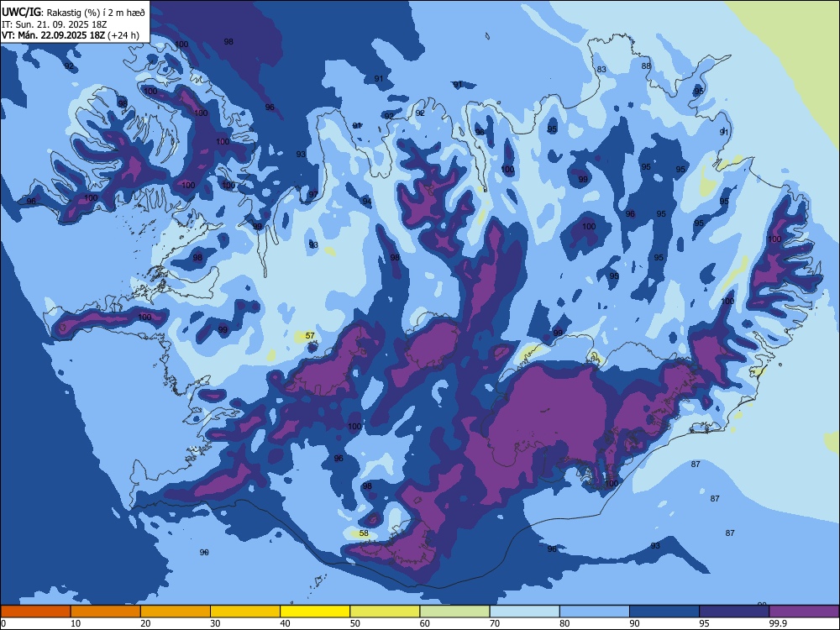Click the amber 20–30 legend swatch
Screen dimensions: 840x630
[176, 612]
